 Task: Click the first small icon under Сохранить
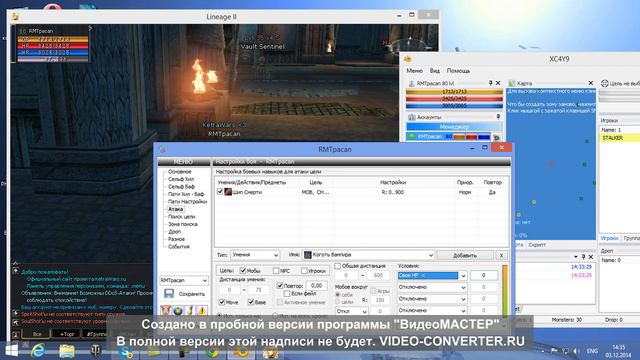tap(165, 311)
